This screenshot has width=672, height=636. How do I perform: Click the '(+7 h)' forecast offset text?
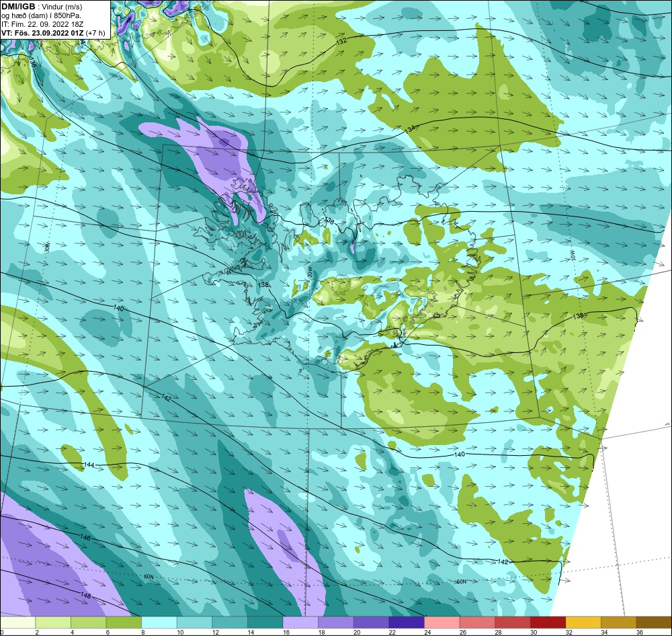[x=95, y=33]
